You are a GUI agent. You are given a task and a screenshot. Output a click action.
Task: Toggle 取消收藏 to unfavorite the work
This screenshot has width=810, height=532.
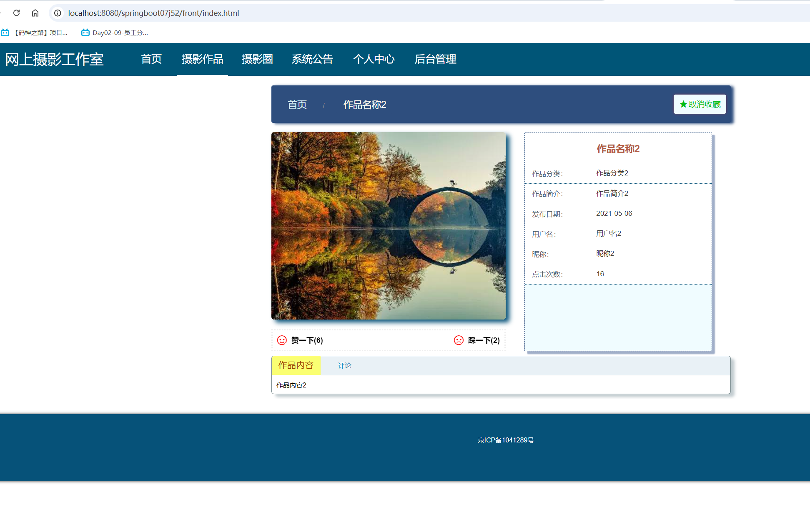coord(704,104)
